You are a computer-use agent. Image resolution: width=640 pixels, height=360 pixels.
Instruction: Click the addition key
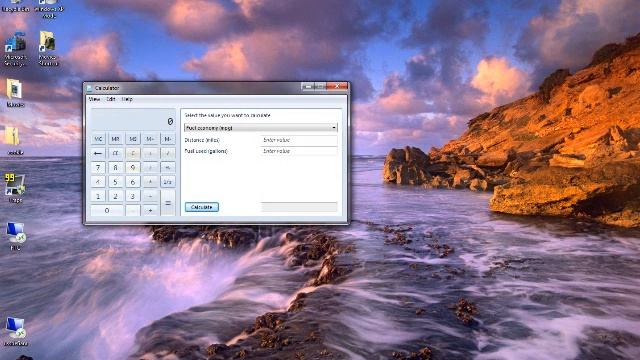(x=150, y=211)
